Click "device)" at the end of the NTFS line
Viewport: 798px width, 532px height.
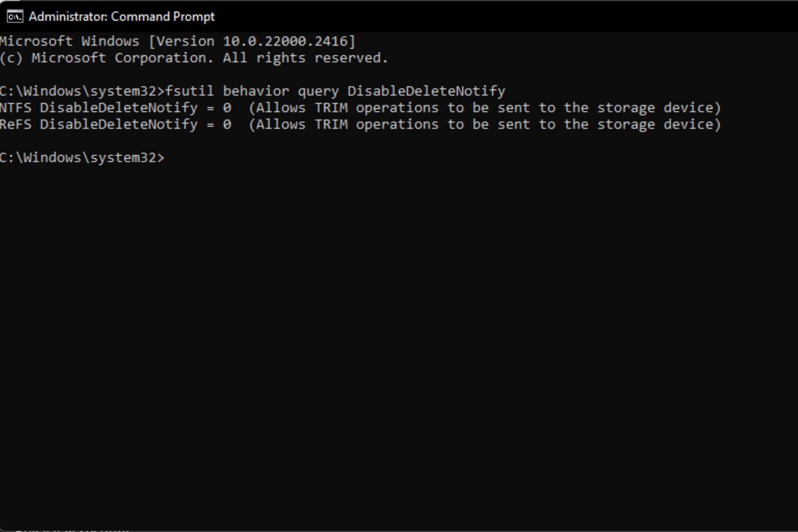pos(692,108)
